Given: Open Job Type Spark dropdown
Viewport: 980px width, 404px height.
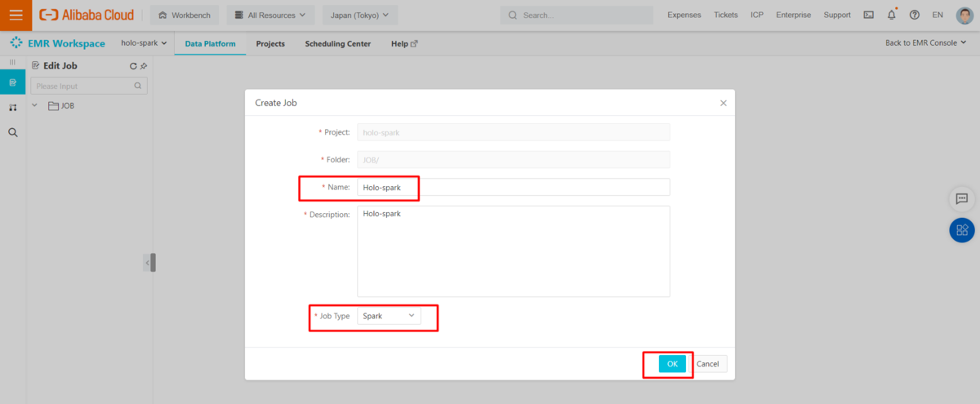Looking at the screenshot, I should tap(389, 315).
